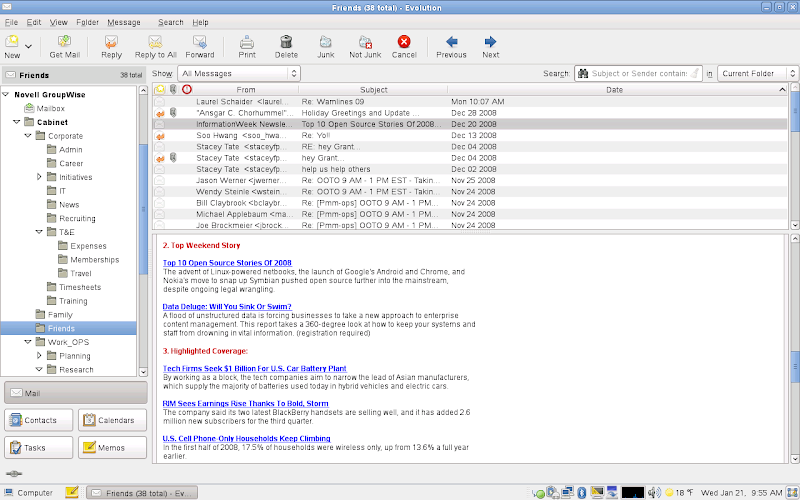Click the New message icon
Screen dimensions: 800x500
pyautogui.click(x=12, y=41)
